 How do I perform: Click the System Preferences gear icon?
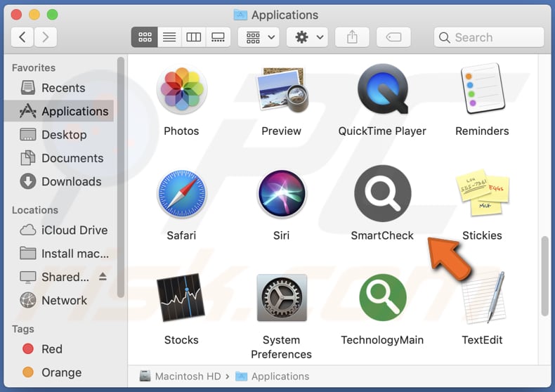pos(282,298)
